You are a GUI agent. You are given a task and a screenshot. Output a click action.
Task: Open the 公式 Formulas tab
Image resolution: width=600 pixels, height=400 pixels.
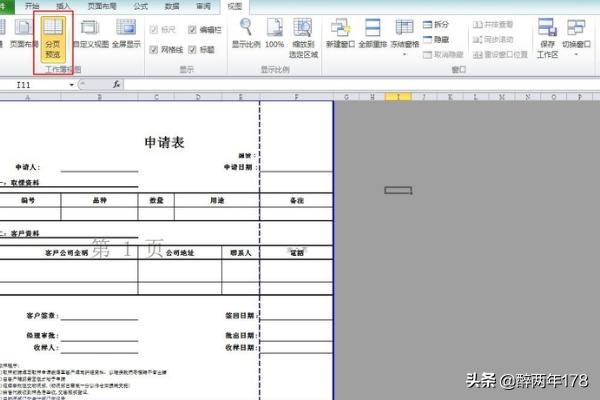click(x=141, y=6)
